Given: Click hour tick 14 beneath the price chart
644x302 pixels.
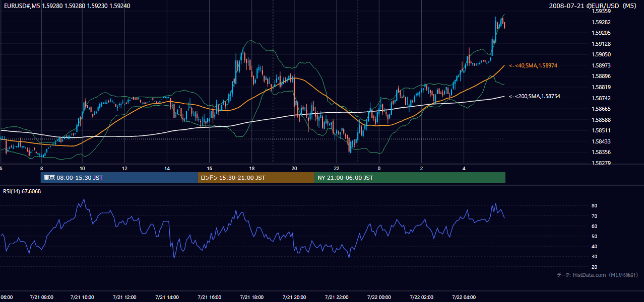Looking at the screenshot, I should click(167, 169).
